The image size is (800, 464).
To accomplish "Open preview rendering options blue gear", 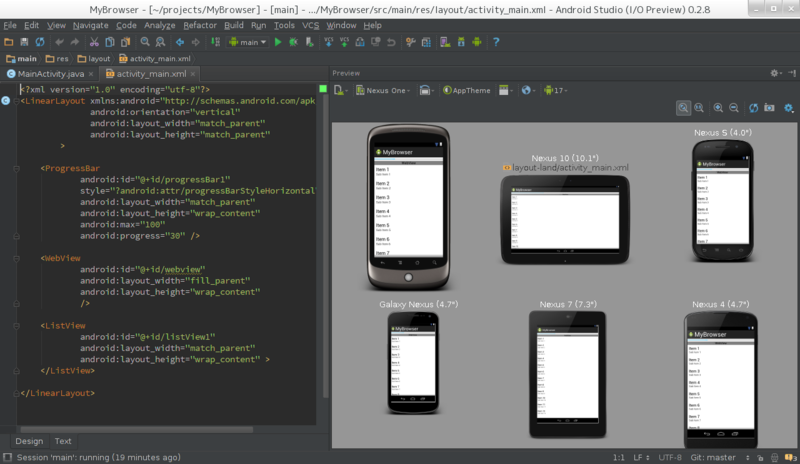I will [789, 108].
